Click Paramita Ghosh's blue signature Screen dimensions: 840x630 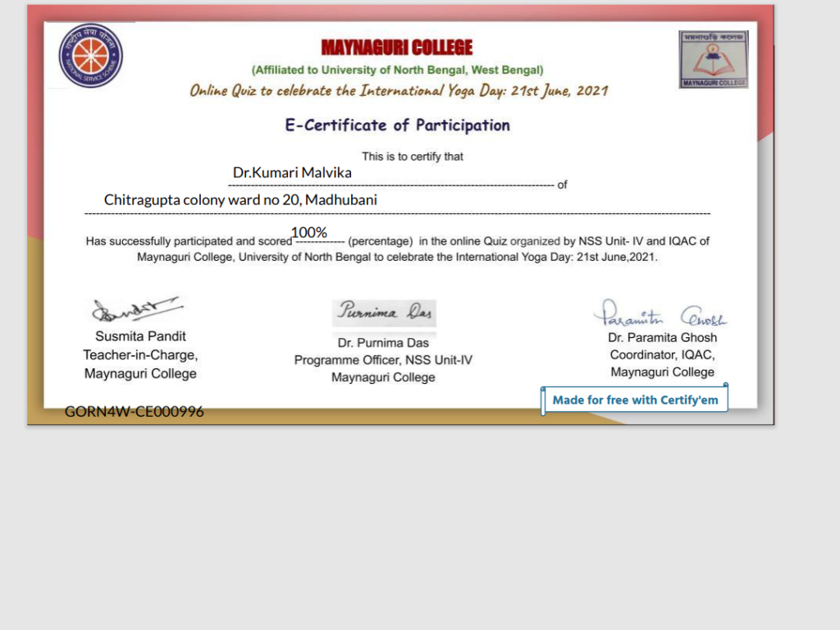[660, 314]
